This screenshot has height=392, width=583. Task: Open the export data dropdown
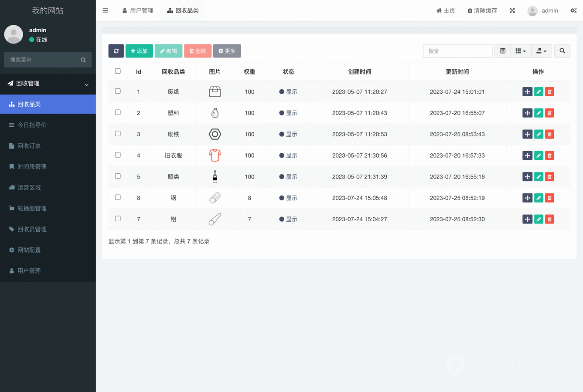[x=541, y=51]
